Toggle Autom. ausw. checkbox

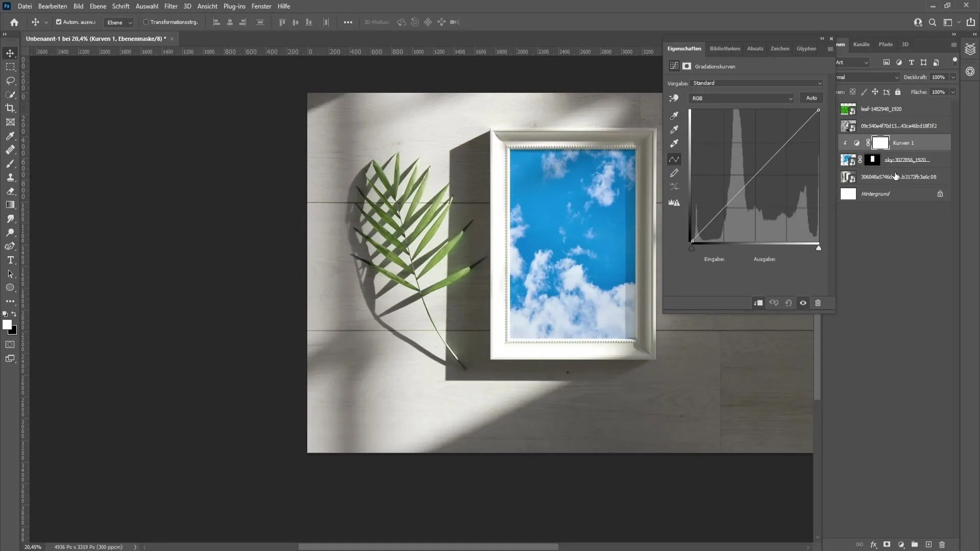pos(59,22)
